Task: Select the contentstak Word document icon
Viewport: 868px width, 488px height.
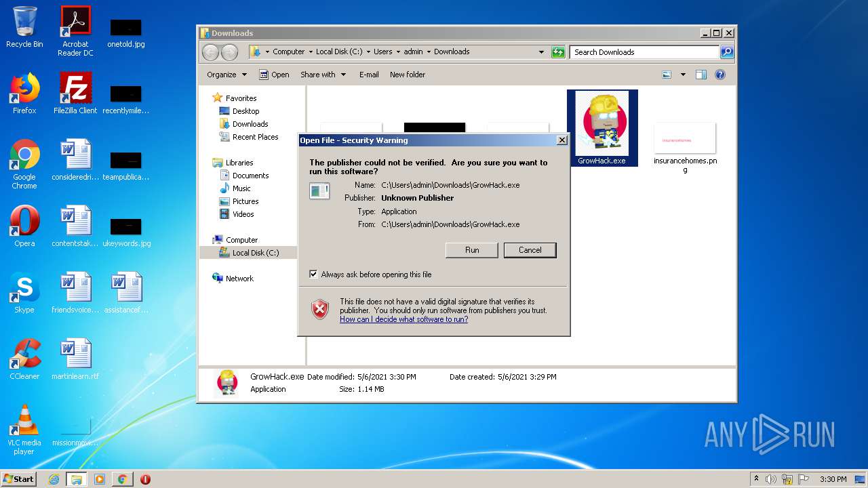Action: point(75,226)
